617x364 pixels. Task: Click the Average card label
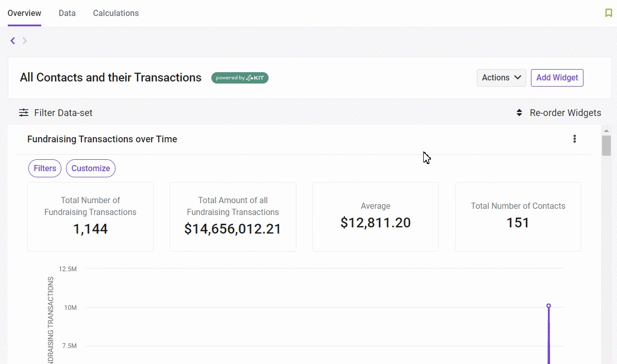(x=375, y=206)
